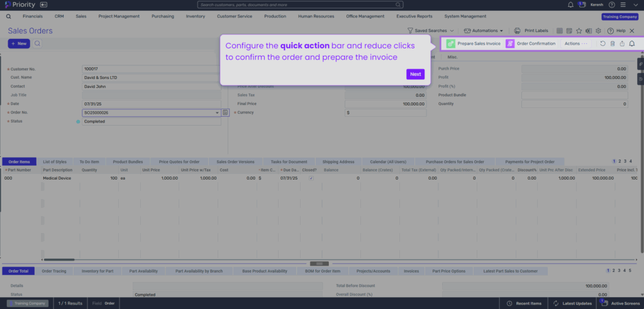The width and height of the screenshot is (644, 309).
Task: Open Active Screens in the status bar
Action: 620,304
